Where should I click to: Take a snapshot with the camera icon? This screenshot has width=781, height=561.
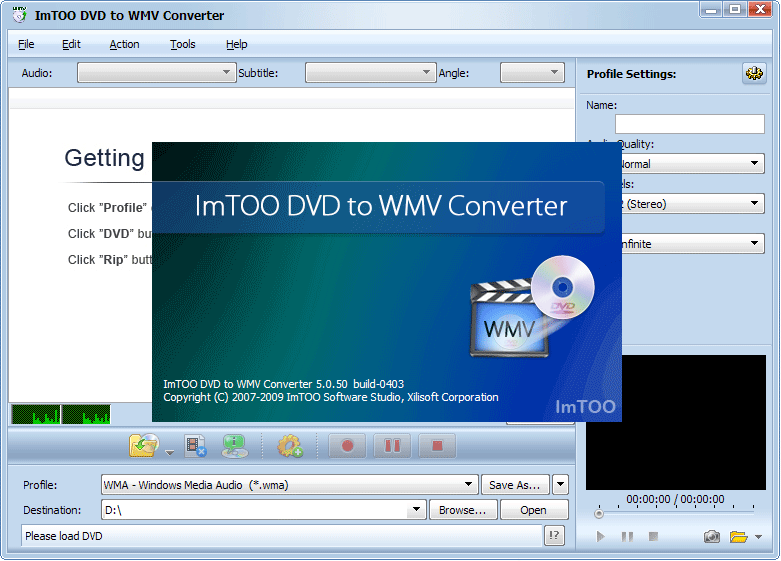(711, 536)
